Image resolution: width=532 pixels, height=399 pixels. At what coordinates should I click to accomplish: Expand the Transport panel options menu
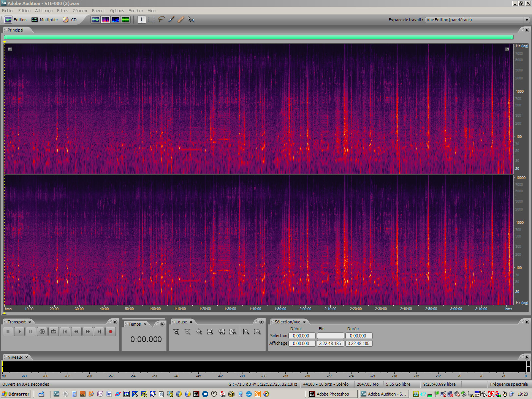115,322
